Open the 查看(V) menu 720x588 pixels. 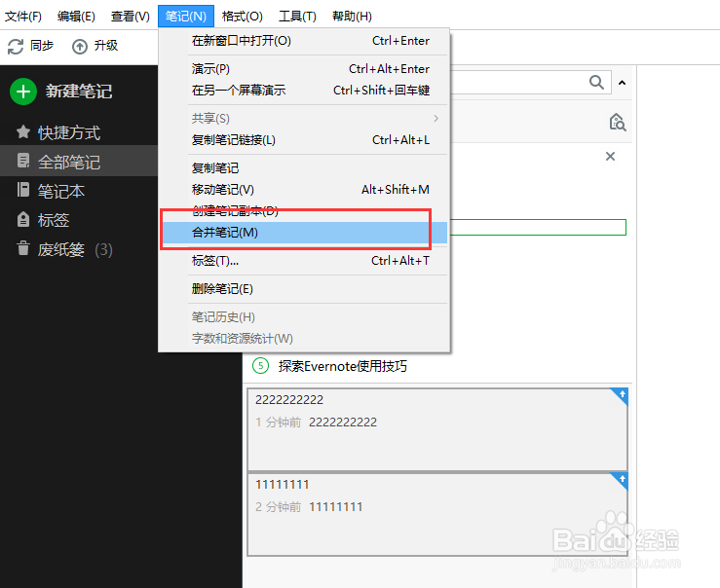[131, 17]
